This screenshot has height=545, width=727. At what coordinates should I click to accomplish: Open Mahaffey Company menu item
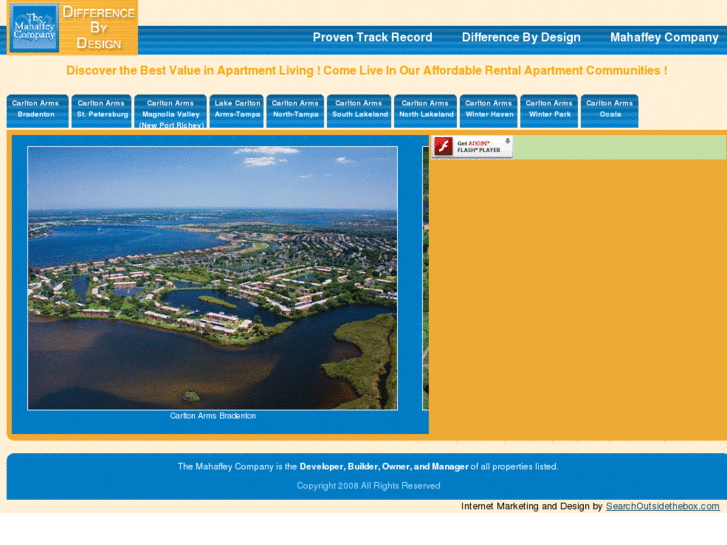point(664,37)
